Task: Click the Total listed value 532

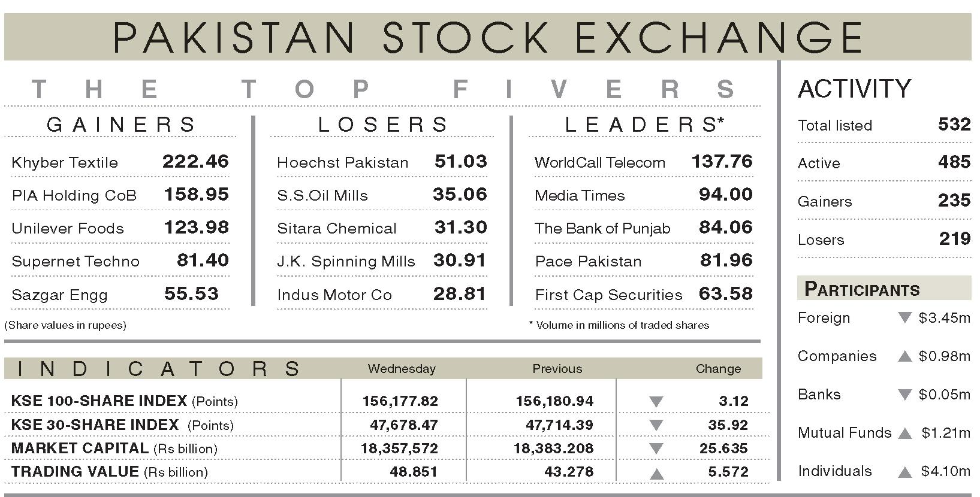Action: (x=954, y=124)
